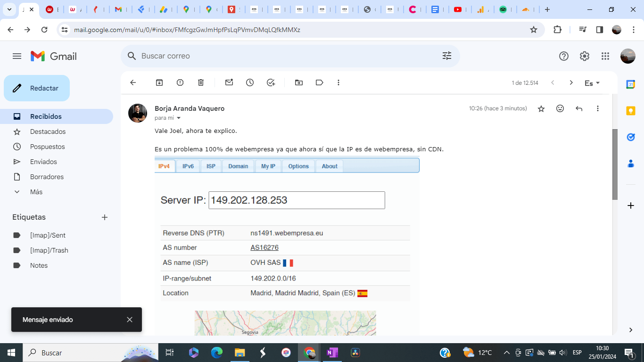
Task: Click the About tab in screenshot
Action: point(330,166)
